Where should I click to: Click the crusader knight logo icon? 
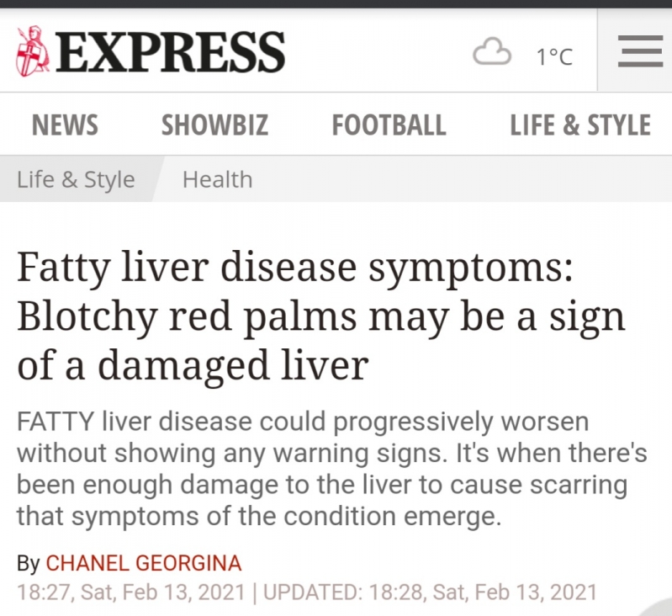tap(33, 51)
